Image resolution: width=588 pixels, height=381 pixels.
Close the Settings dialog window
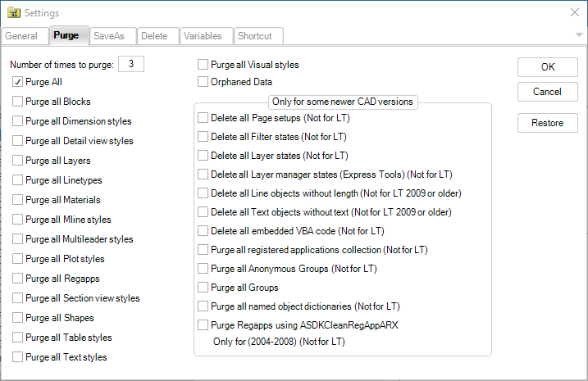(x=574, y=13)
